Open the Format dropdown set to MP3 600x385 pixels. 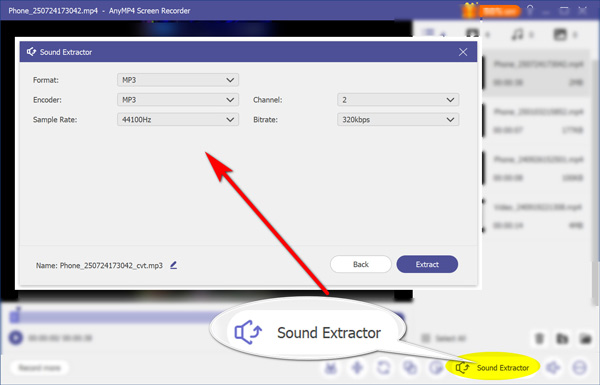pyautogui.click(x=178, y=80)
